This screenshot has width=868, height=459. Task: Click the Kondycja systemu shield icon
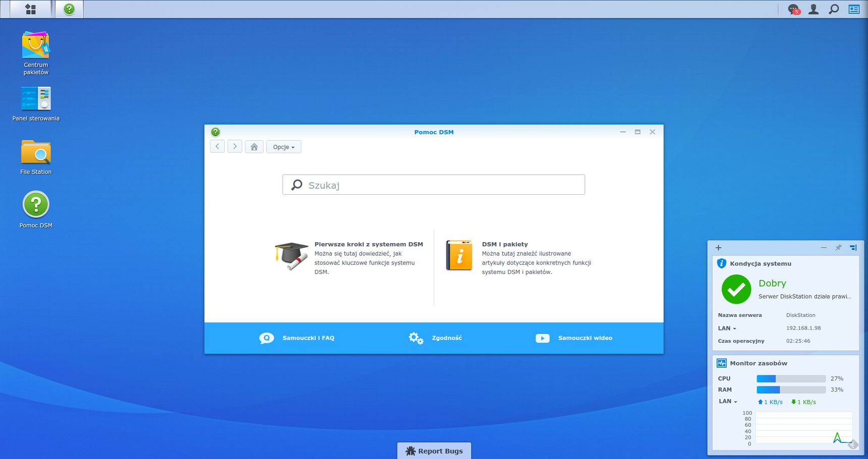point(722,263)
